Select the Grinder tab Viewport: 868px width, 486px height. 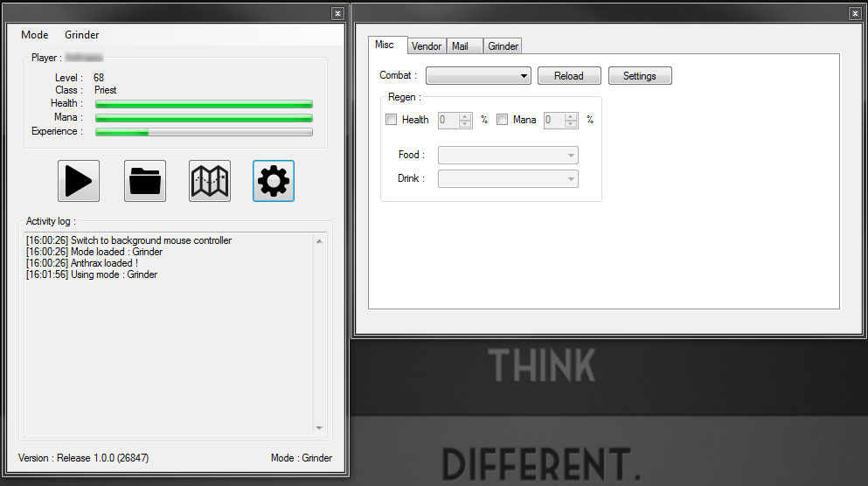tap(503, 46)
